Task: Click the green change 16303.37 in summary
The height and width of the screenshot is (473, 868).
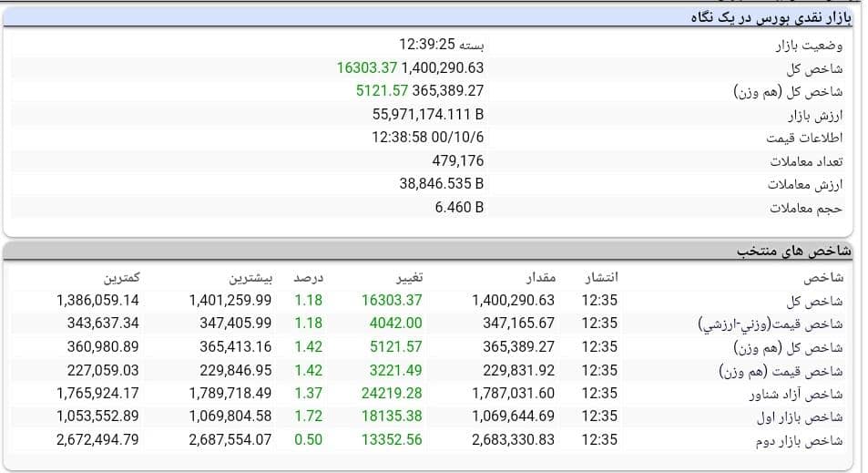Action: pyautogui.click(x=367, y=67)
